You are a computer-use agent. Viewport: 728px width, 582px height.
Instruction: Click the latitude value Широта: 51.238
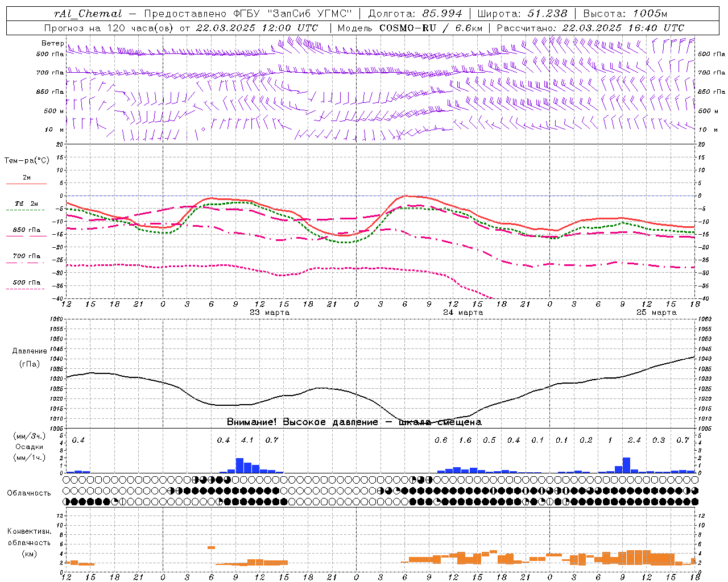click(522, 14)
